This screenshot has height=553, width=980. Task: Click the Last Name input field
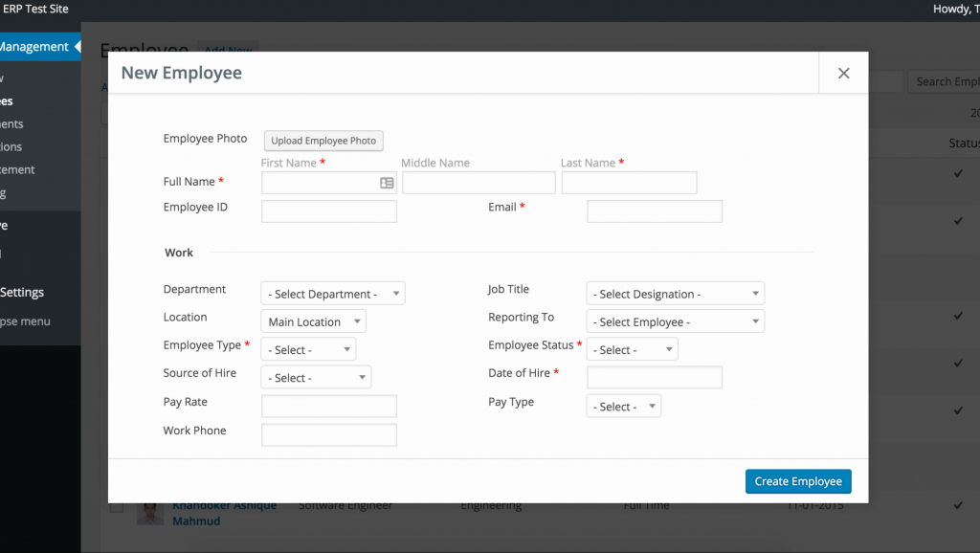[x=629, y=183]
